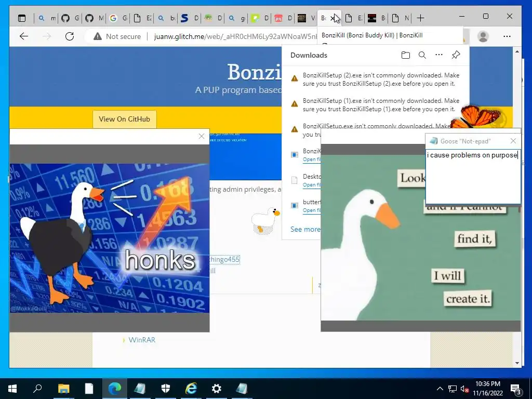This screenshot has height=399, width=532.
Task: Switch to the Google tab
Action: pyautogui.click(x=118, y=18)
